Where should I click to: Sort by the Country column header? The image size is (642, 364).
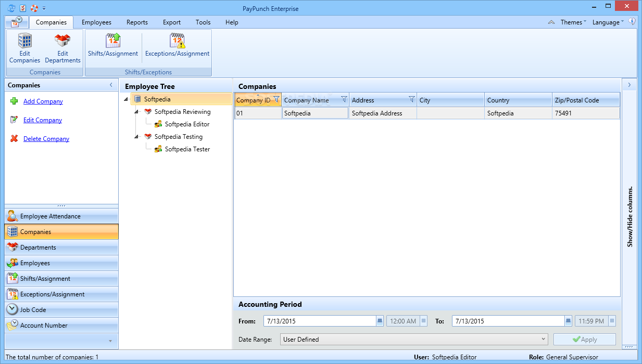point(519,100)
